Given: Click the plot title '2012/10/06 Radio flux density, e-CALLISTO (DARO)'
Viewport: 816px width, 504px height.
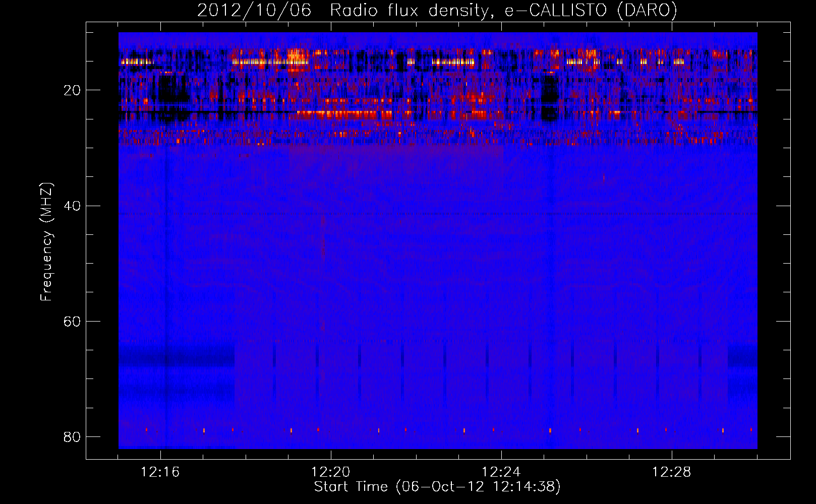Looking at the screenshot, I should 437,10.
